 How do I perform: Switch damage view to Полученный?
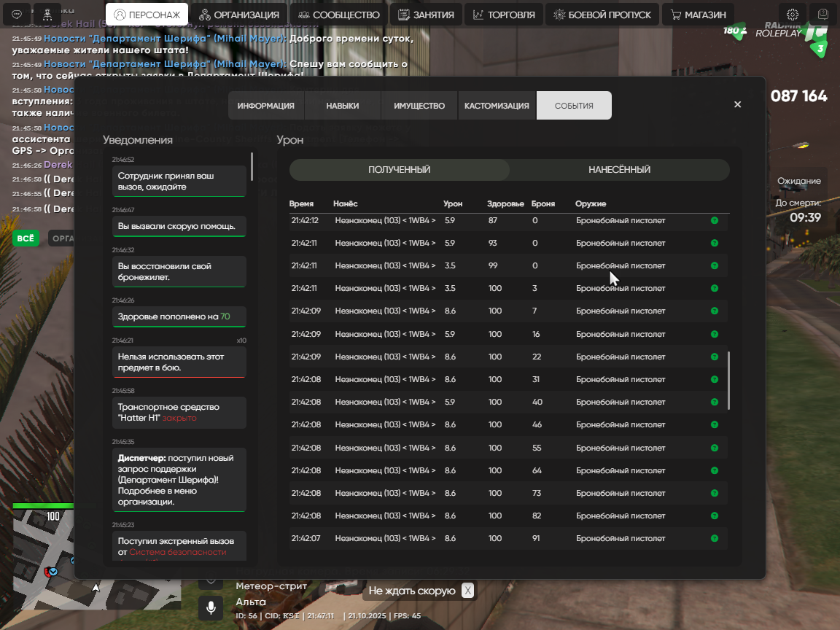pyautogui.click(x=399, y=170)
